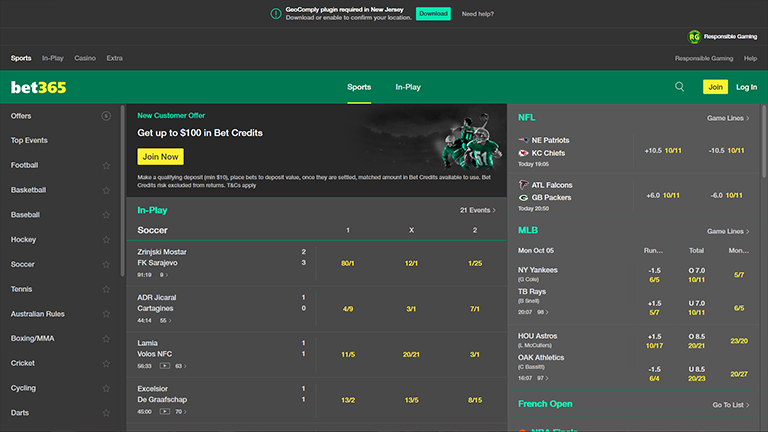The height and width of the screenshot is (432, 768).
Task: Toggle the Cycling favorite star
Action: tap(106, 388)
